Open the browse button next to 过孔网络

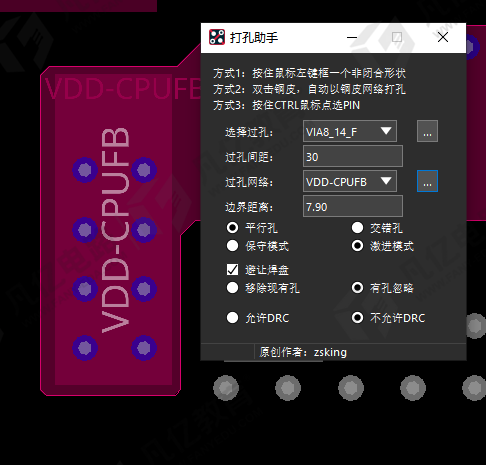pyautogui.click(x=427, y=181)
